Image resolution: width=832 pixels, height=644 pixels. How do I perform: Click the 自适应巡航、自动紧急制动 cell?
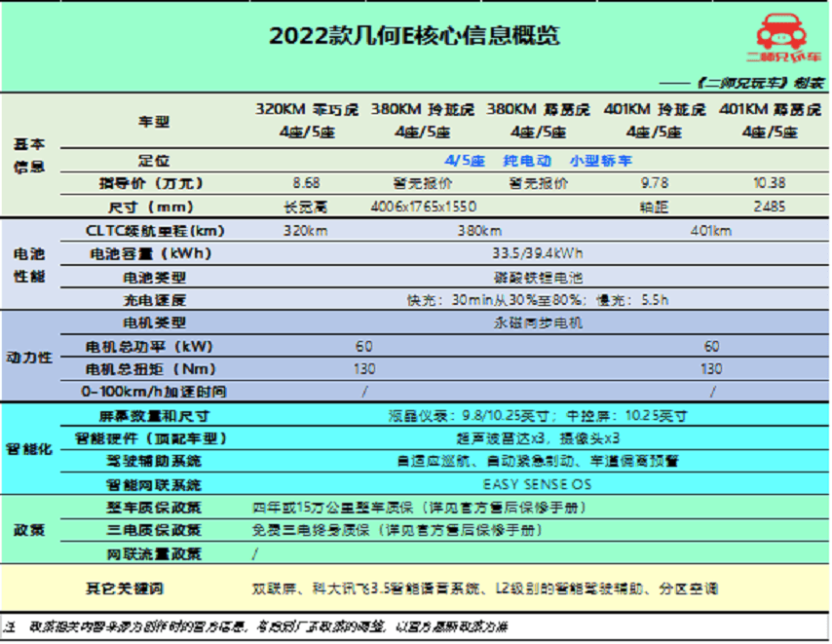point(538,461)
